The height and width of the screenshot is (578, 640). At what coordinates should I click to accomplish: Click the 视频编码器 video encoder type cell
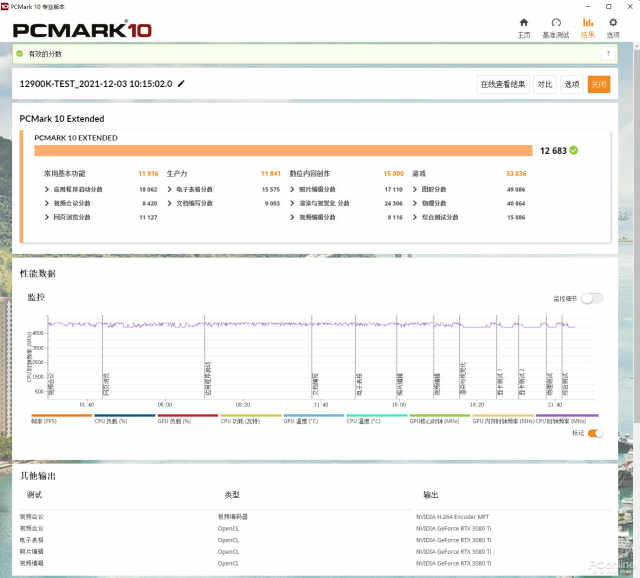click(x=233, y=517)
